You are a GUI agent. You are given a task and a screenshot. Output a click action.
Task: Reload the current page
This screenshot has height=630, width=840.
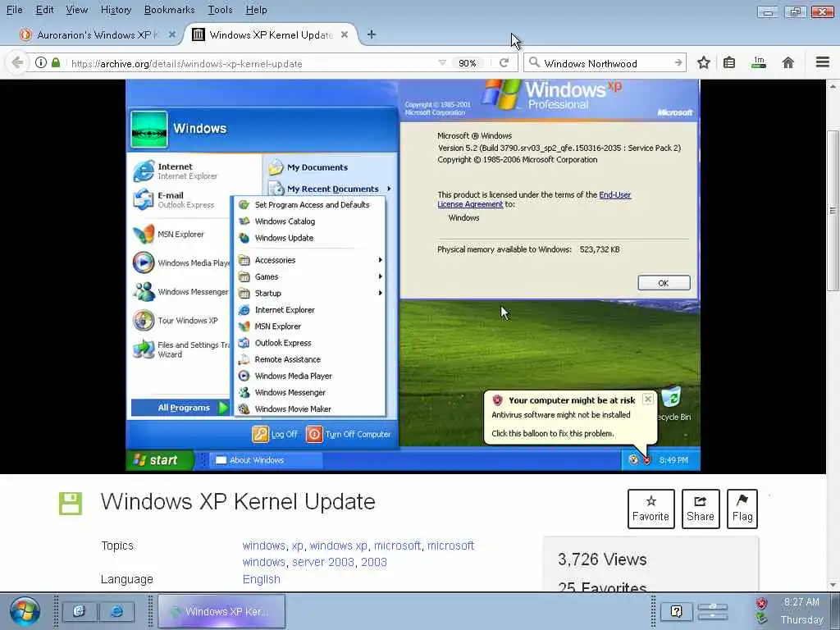[x=504, y=63]
